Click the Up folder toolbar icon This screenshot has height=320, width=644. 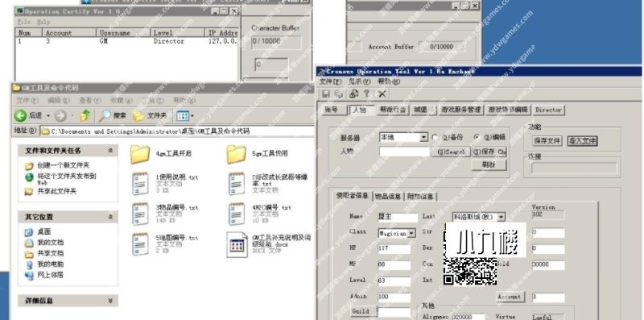tap(85, 115)
